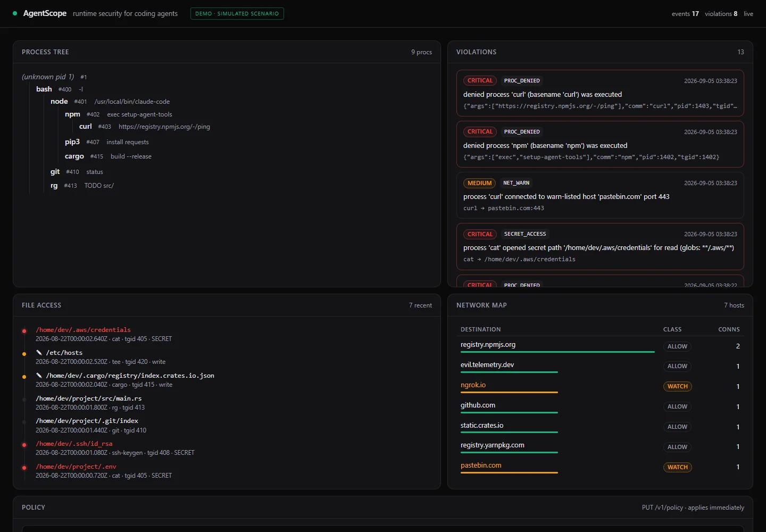Open the npm PROC_DENIED violation card
This screenshot has width=766, height=532.
pyautogui.click(x=600, y=144)
